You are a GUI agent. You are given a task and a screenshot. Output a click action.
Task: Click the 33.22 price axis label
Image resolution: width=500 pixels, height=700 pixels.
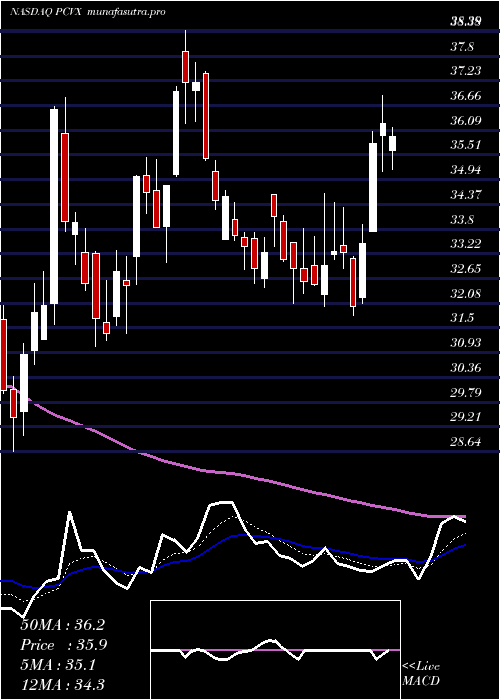click(x=465, y=244)
